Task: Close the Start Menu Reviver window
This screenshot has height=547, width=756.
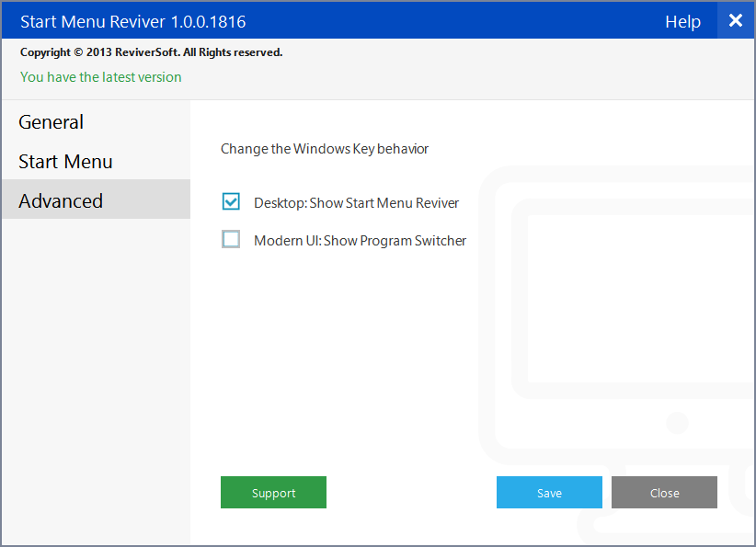Action: point(736,20)
